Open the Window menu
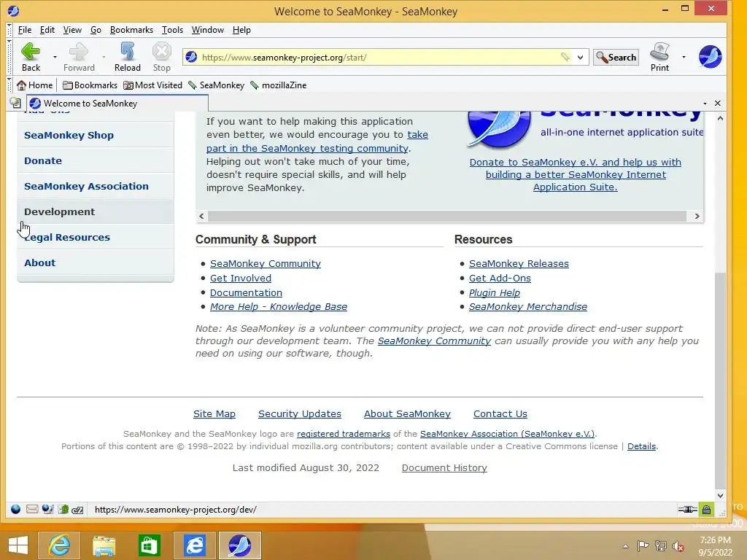747x560 pixels. [x=208, y=30]
